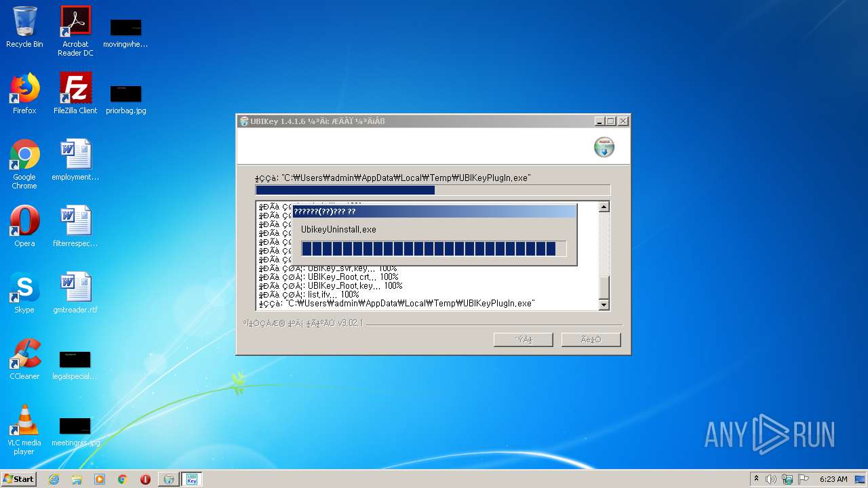
Task: Click the disabled back button in installer
Action: tap(524, 340)
